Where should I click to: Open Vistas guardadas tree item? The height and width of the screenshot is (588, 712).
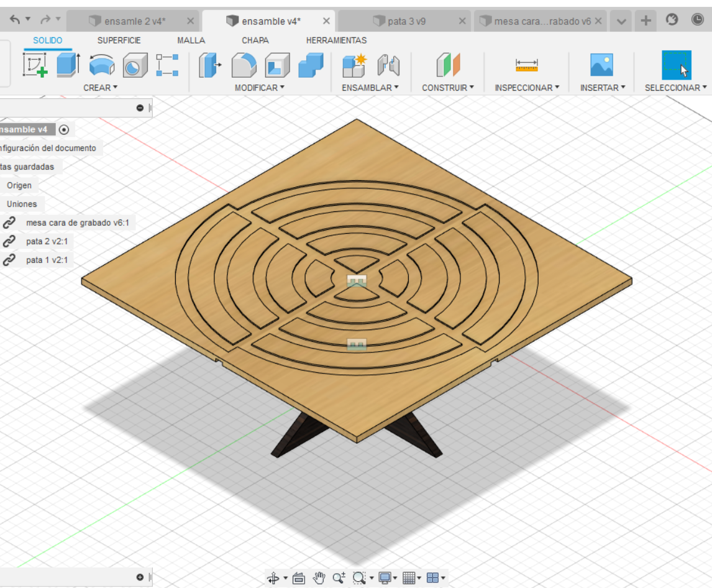click(x=27, y=167)
